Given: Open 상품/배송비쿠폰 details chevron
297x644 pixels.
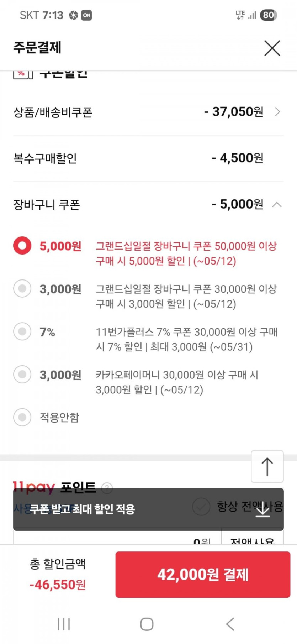Looking at the screenshot, I should [277, 112].
